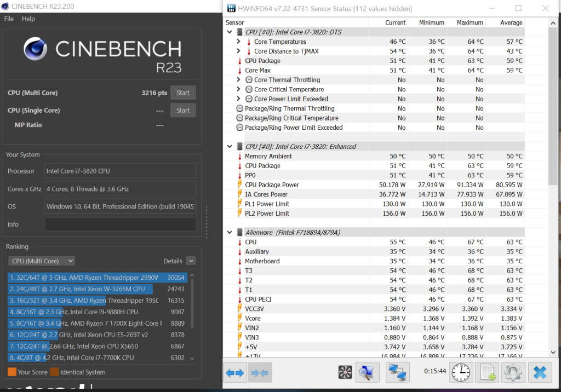The image size is (561, 392).
Task: Open the File menu in Cinebench
Action: [8, 18]
